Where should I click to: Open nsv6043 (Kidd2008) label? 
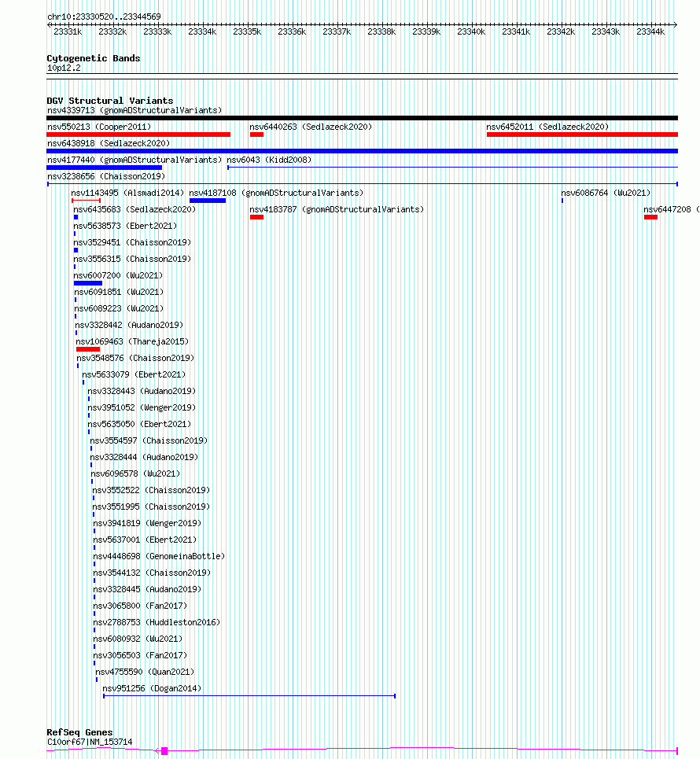(x=269, y=160)
